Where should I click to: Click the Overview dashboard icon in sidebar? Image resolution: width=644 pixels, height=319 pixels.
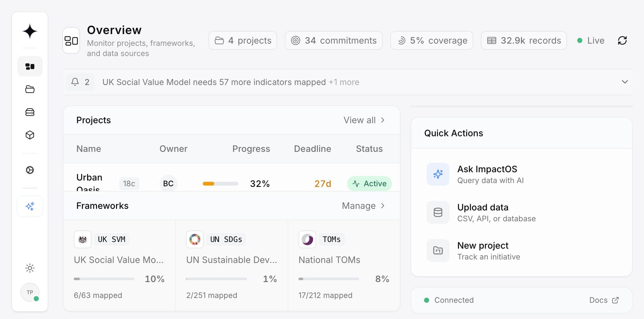point(30,66)
